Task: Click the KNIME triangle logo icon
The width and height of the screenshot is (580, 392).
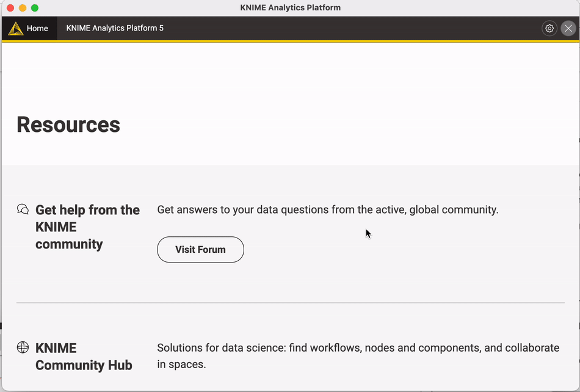Action: click(15, 29)
